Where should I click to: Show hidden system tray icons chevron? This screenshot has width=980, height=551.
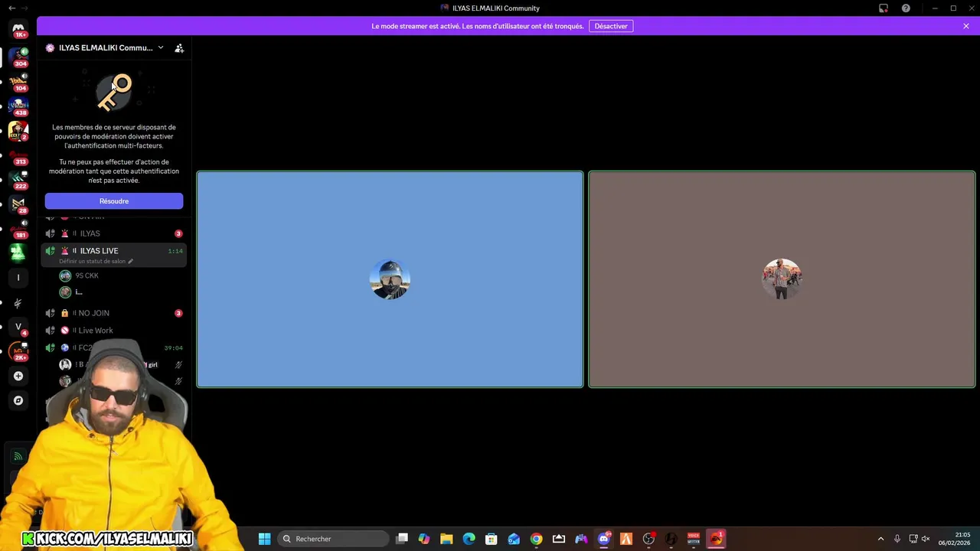pos(880,539)
